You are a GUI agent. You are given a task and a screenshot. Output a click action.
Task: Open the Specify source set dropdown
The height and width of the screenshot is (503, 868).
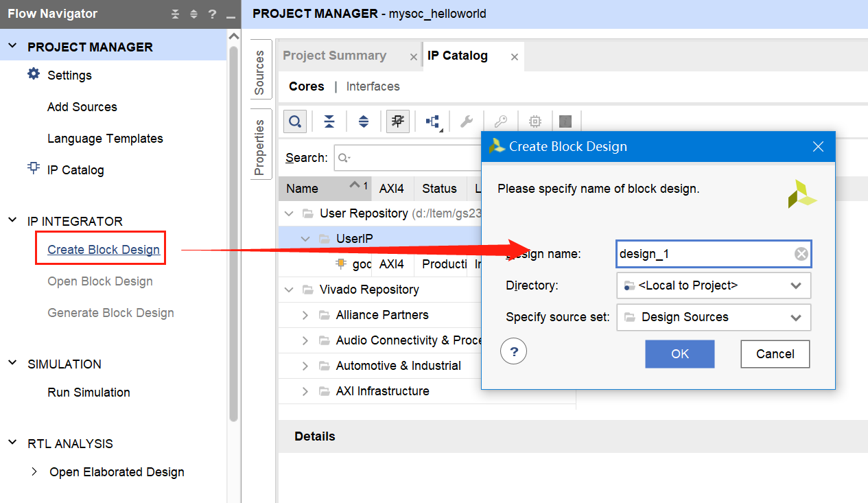(714, 317)
